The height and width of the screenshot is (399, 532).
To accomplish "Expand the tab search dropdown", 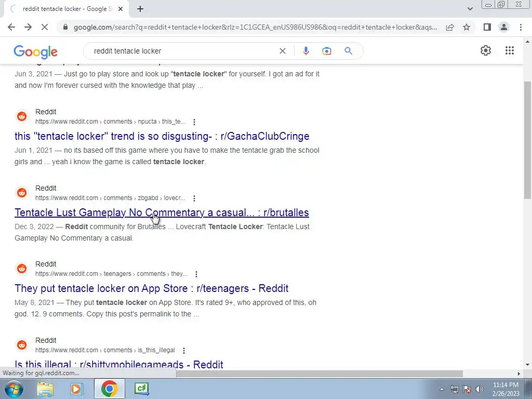I will pos(470,9).
